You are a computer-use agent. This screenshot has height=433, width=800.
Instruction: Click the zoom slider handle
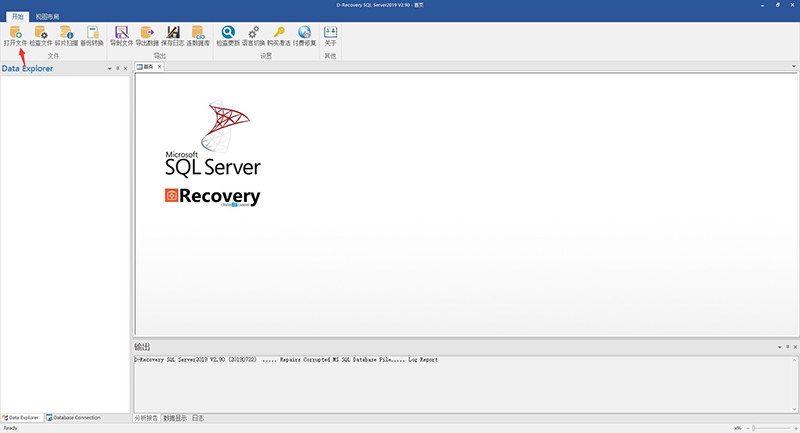(754, 428)
